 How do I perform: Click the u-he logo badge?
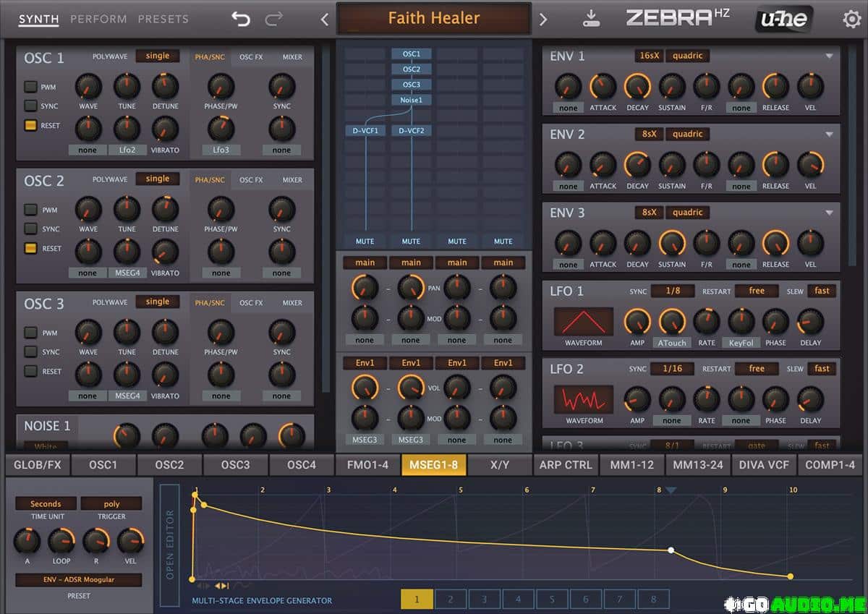click(785, 19)
